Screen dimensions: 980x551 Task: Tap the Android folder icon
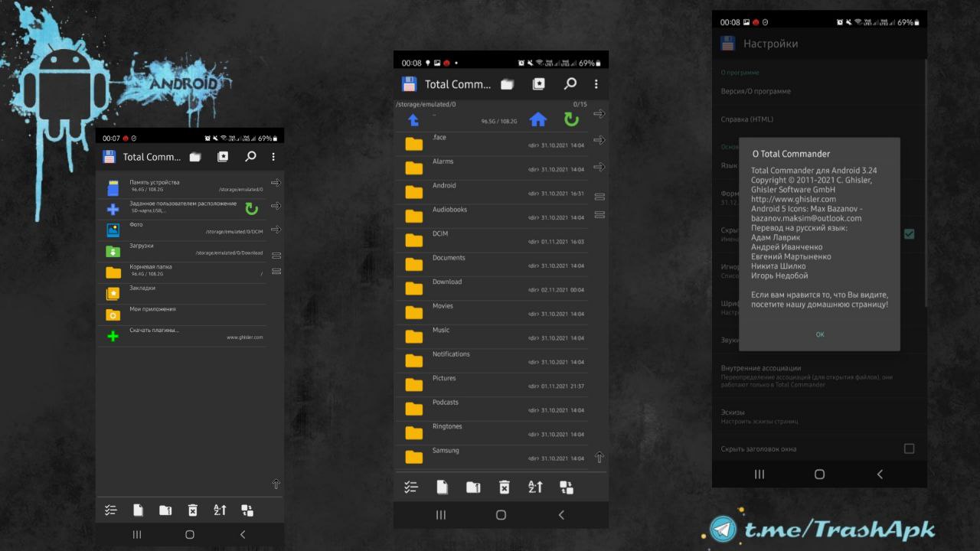(x=414, y=191)
